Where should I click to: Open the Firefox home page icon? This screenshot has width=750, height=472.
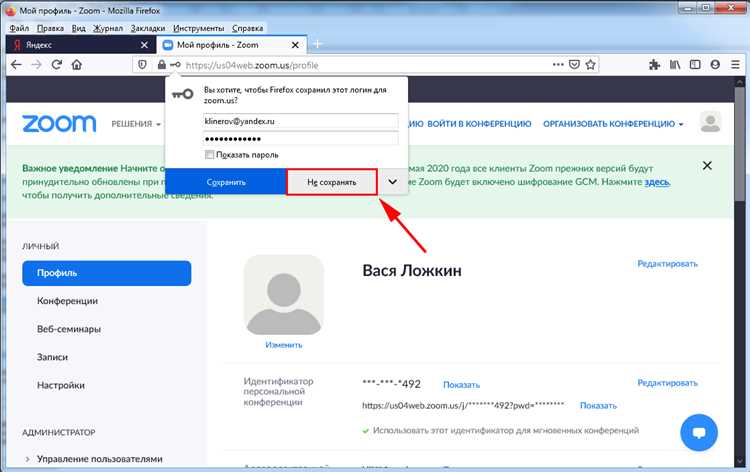point(77,65)
